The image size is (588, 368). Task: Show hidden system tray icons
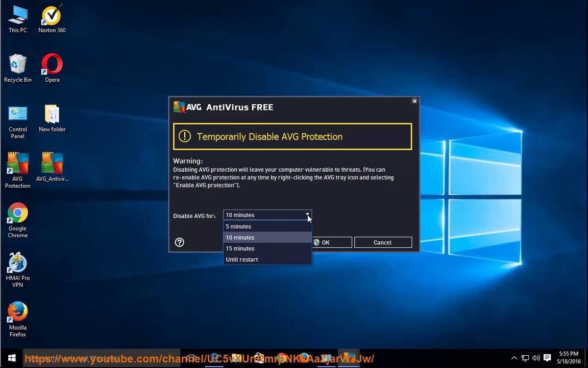click(514, 358)
